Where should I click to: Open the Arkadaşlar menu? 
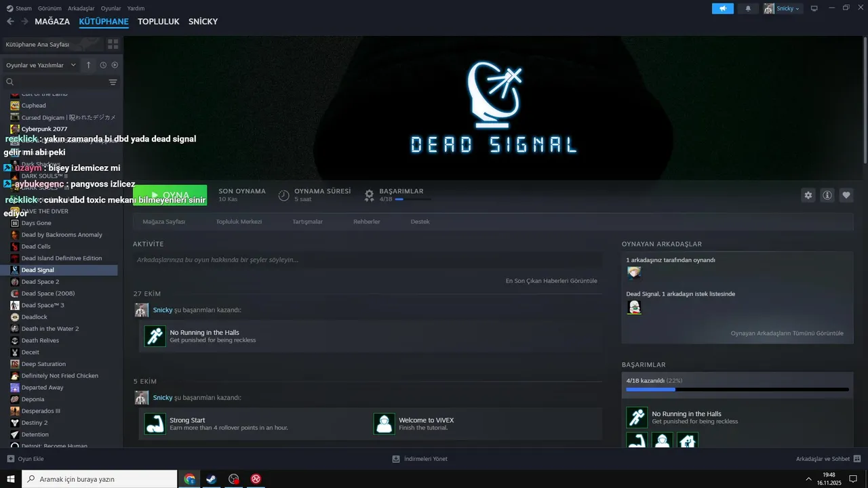(x=81, y=8)
